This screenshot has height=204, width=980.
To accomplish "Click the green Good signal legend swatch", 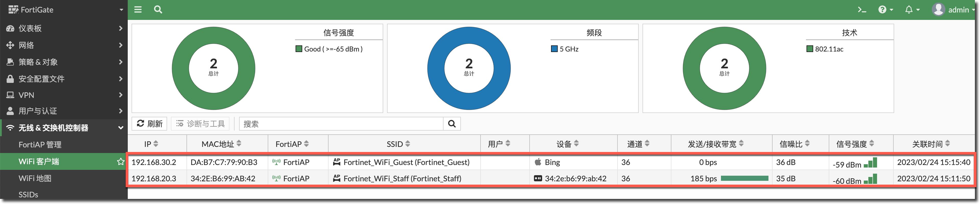I will (299, 49).
